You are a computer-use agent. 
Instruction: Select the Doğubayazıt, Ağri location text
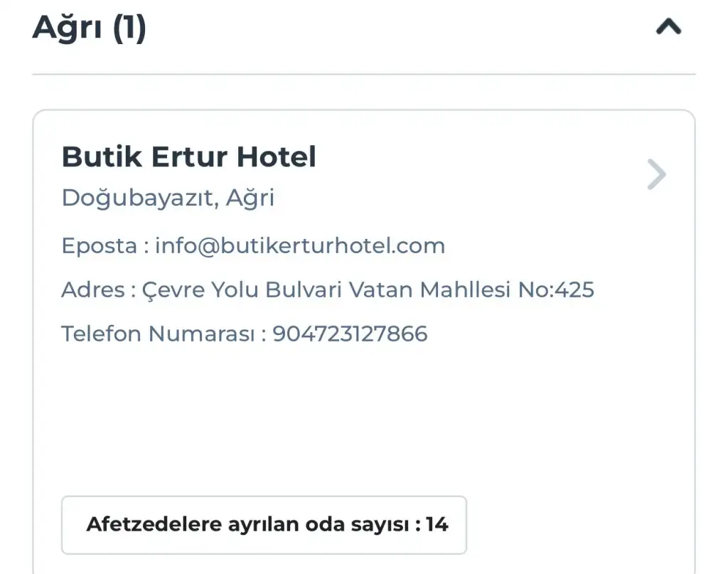pos(168,198)
